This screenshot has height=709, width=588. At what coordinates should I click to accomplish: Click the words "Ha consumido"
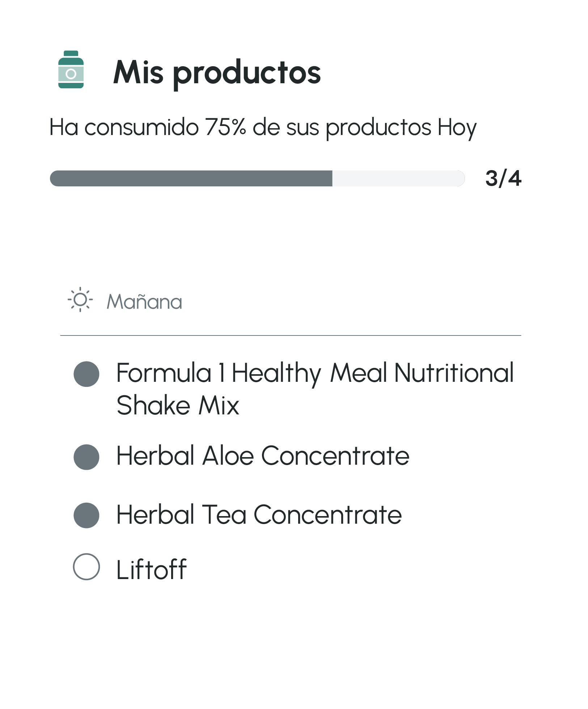tap(124, 127)
